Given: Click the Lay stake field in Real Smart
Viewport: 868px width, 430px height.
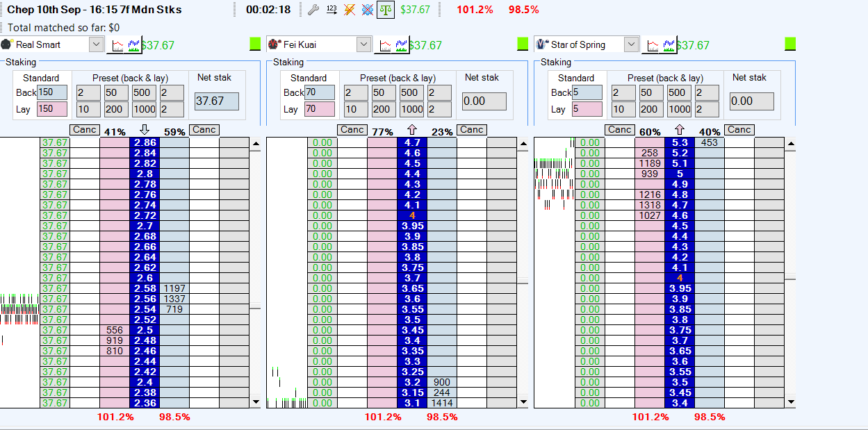Looking at the screenshot, I should (52, 109).
